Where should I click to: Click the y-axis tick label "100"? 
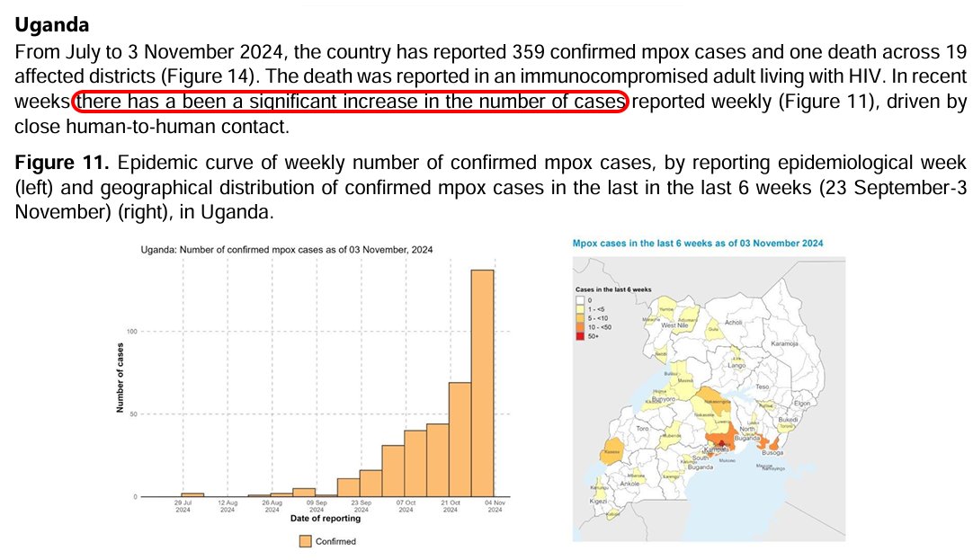pos(131,331)
